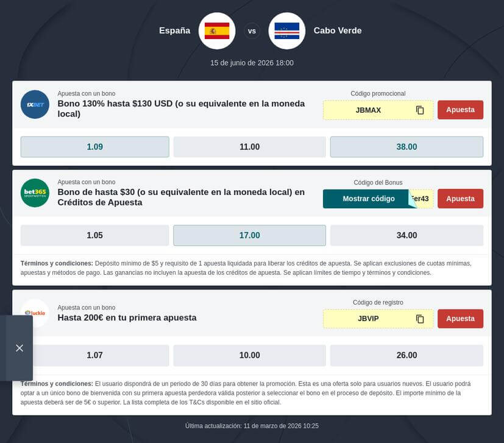Click the Spain flag icon
The width and height of the screenshot is (504, 443).
216,30
